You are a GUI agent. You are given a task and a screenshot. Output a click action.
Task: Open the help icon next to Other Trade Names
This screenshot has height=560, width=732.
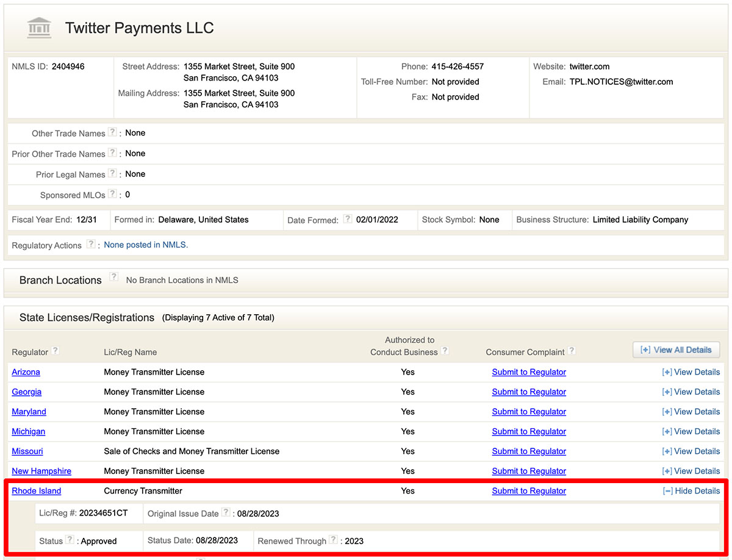[112, 132]
